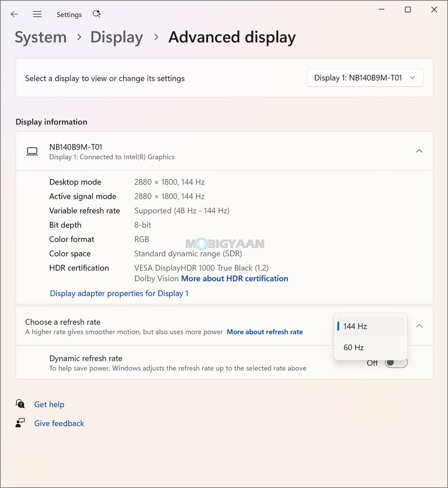Open the Display 1: NB140B9M-T01 dropdown

(x=365, y=78)
